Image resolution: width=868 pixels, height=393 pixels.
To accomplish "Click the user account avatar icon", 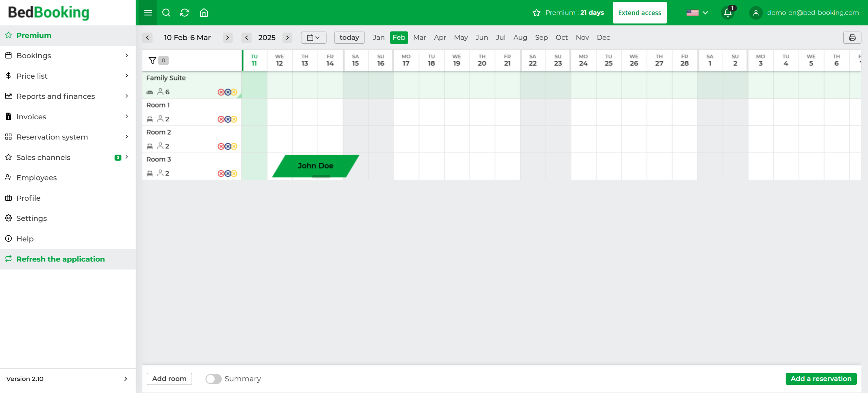I will (x=756, y=13).
